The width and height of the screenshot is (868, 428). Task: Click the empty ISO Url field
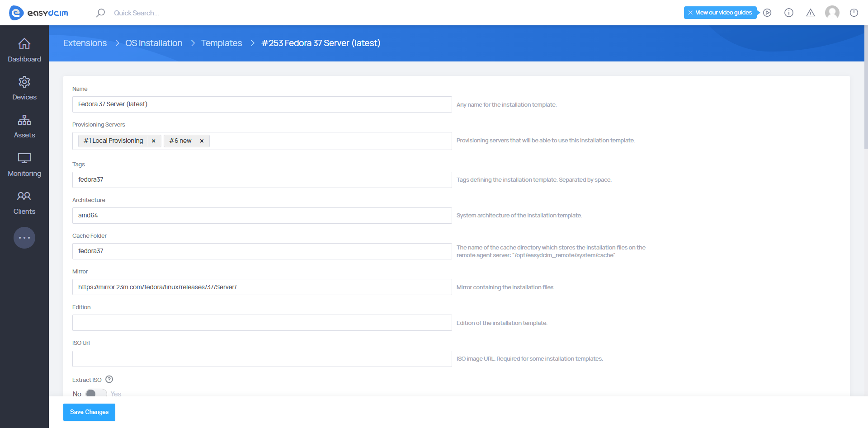click(262, 359)
